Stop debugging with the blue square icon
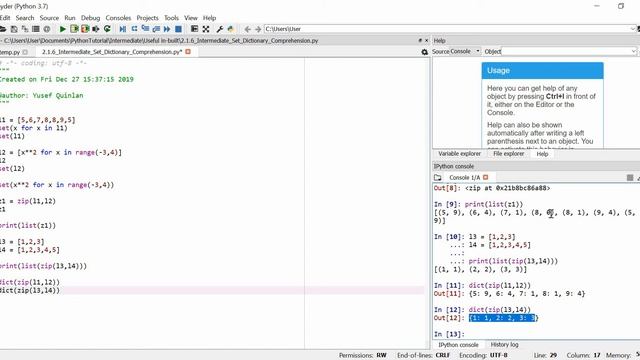Screen dimensions: 640x360 [178, 29]
